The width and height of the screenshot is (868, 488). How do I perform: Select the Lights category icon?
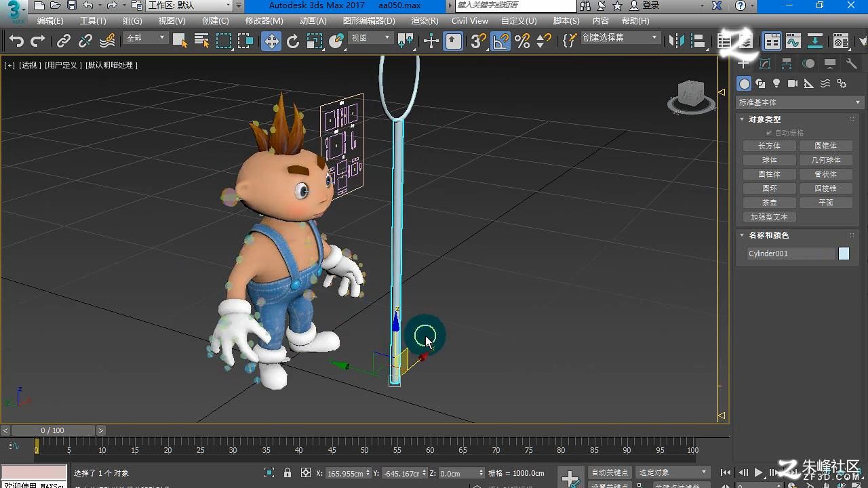[x=776, y=83]
